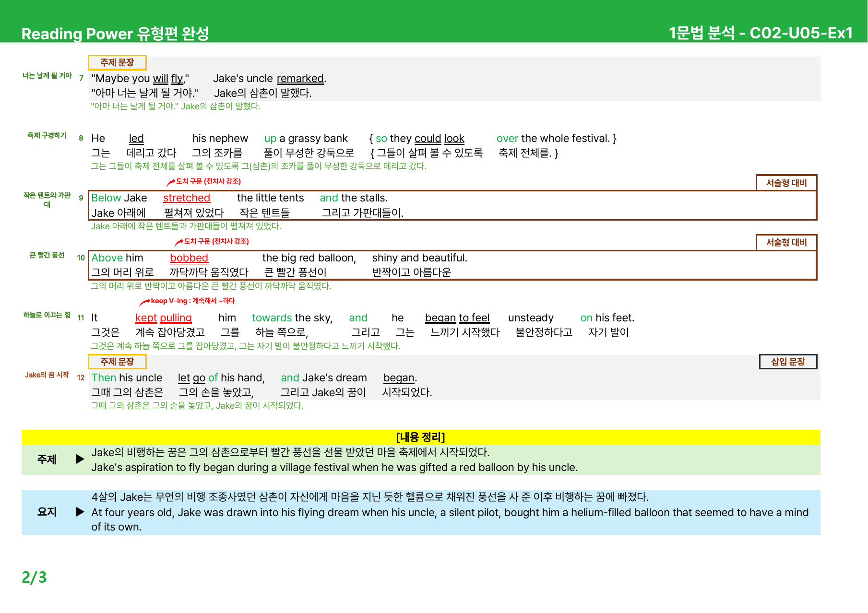Click the phrase 'let go' in sentence 12
The image size is (868, 613).
tap(191, 378)
